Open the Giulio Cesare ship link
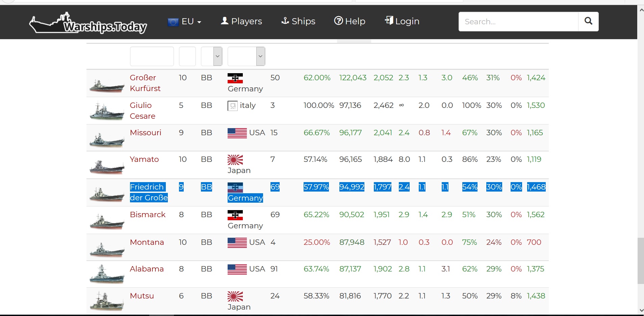This screenshot has height=316, width=644. [x=143, y=111]
